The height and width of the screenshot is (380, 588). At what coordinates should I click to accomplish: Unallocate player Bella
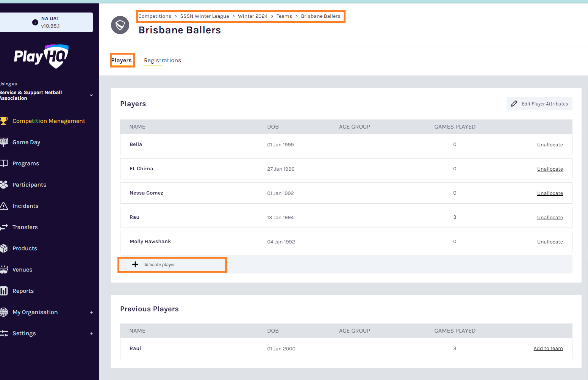[550, 144]
